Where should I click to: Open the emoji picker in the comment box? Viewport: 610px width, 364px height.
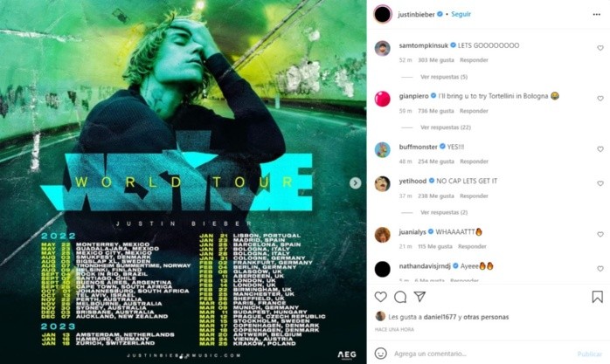coord(380,354)
